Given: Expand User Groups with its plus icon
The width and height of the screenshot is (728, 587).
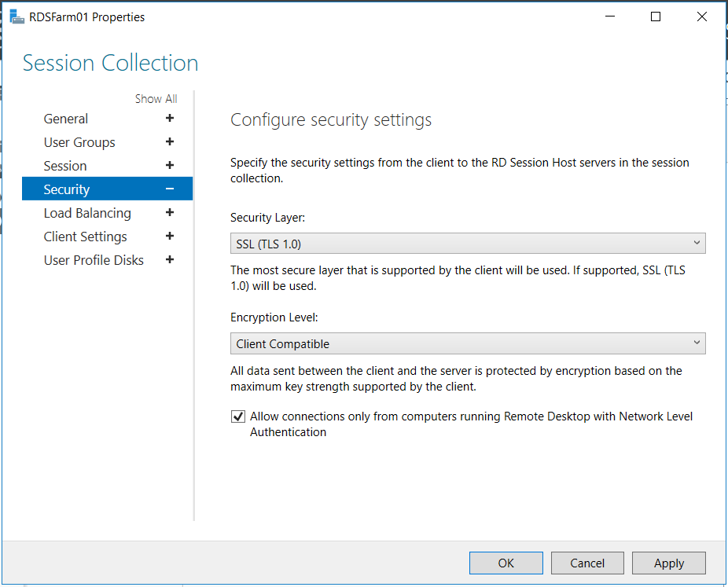Looking at the screenshot, I should coord(170,141).
